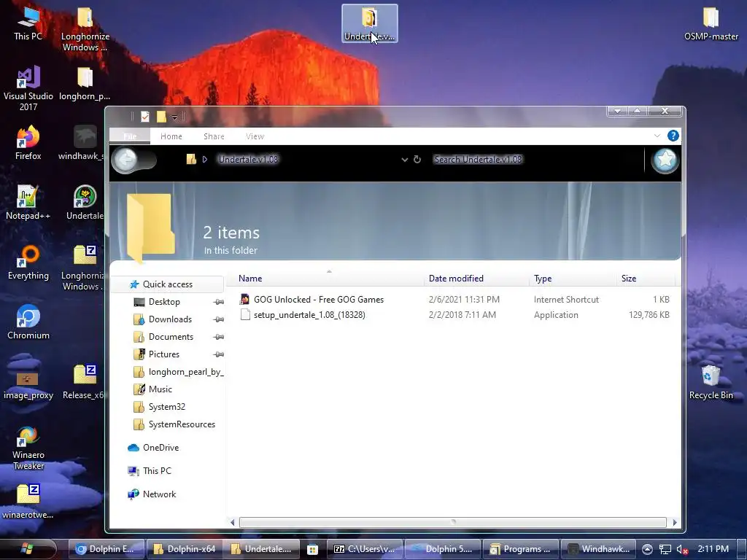The image size is (747, 560).
Task: Switch to Windhawk... taskbar button
Action: 600,549
